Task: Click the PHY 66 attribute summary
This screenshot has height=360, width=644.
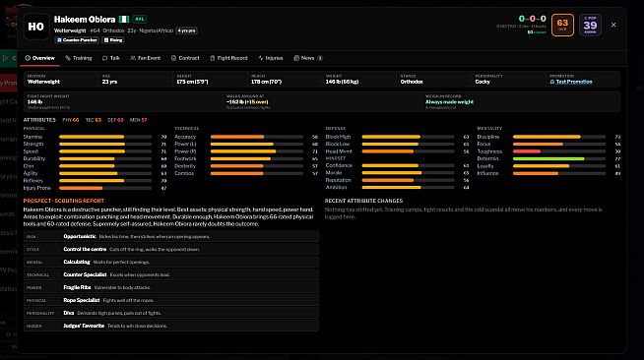Action: pyautogui.click(x=71, y=120)
